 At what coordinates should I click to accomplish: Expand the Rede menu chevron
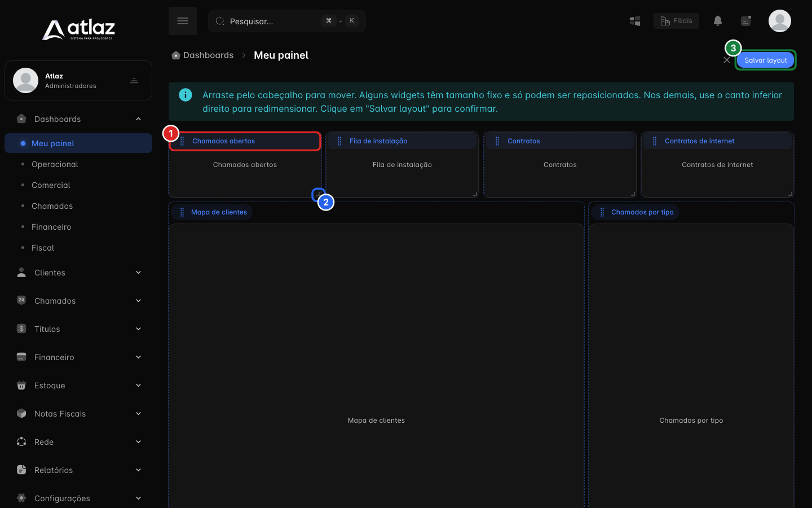pyautogui.click(x=138, y=442)
